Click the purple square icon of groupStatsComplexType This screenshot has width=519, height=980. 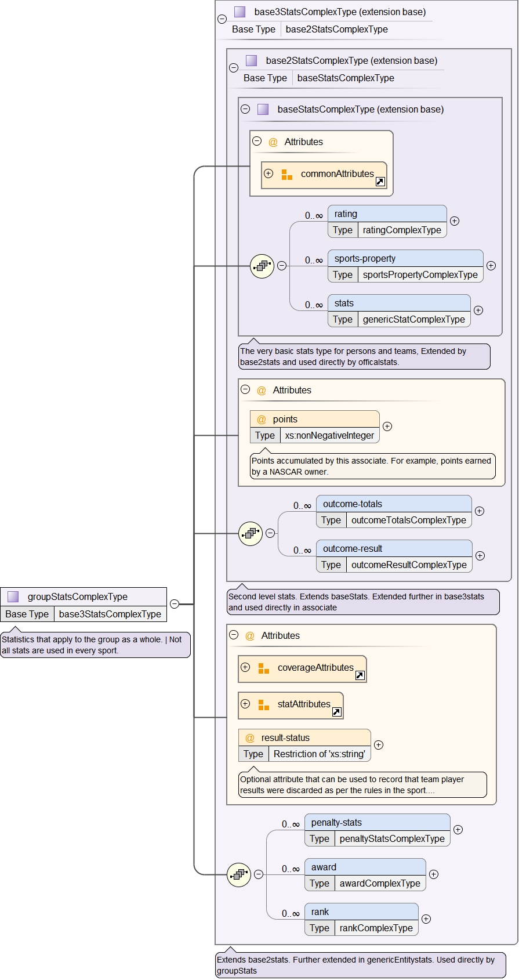[13, 596]
